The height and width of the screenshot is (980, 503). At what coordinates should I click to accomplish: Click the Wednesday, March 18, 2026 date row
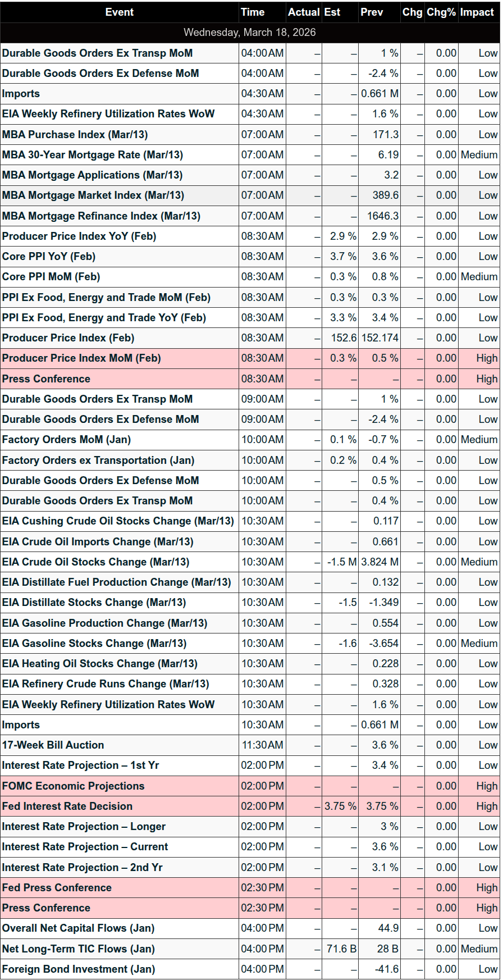[x=250, y=32]
